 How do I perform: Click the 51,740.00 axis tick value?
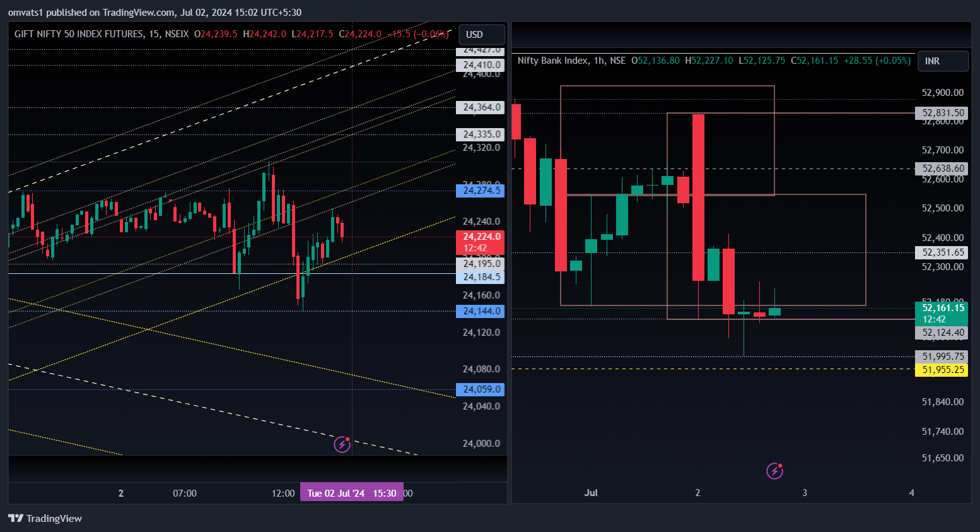pos(943,432)
